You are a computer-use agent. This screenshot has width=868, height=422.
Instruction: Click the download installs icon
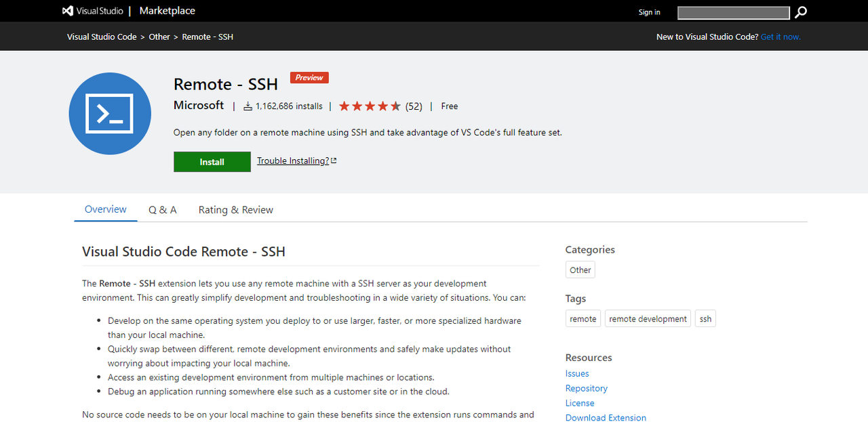click(248, 106)
